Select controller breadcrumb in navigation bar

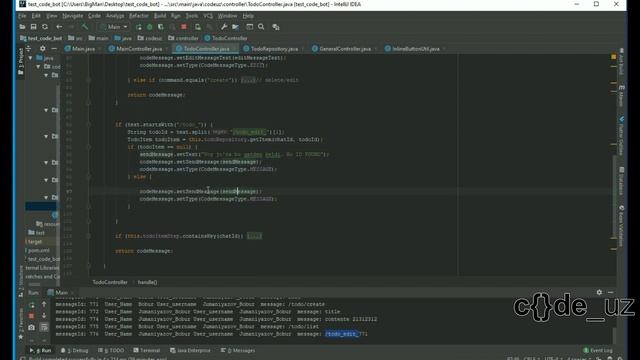pos(183,38)
